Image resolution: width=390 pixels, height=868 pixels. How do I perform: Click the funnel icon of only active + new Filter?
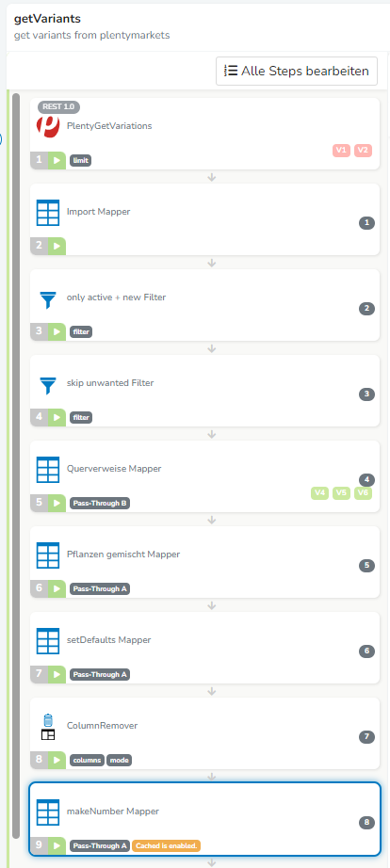[x=48, y=299]
